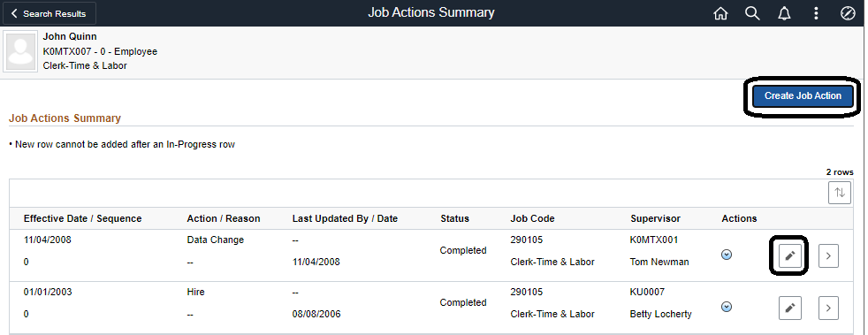This screenshot has width=868, height=335.
Task: Click supervisor ID KU0007
Action: [x=647, y=292]
